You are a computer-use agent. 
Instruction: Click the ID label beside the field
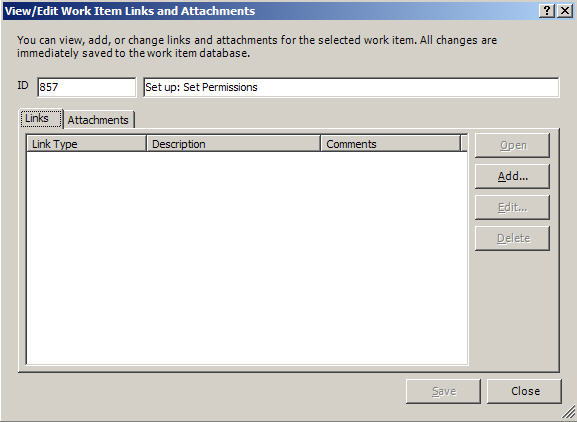pos(23,85)
